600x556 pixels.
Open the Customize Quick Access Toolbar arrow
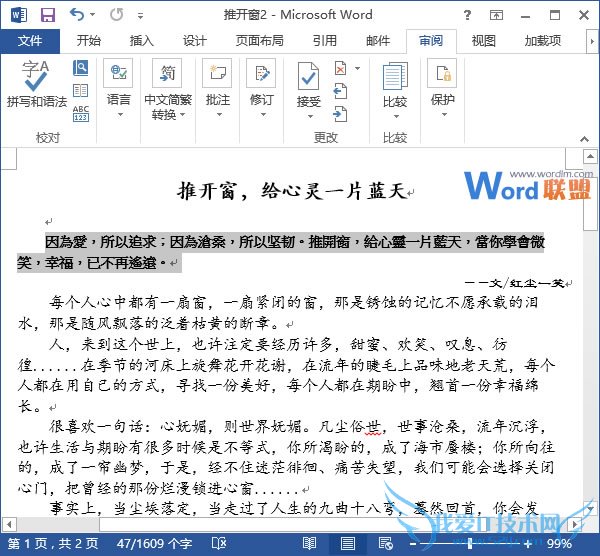[x=140, y=16]
